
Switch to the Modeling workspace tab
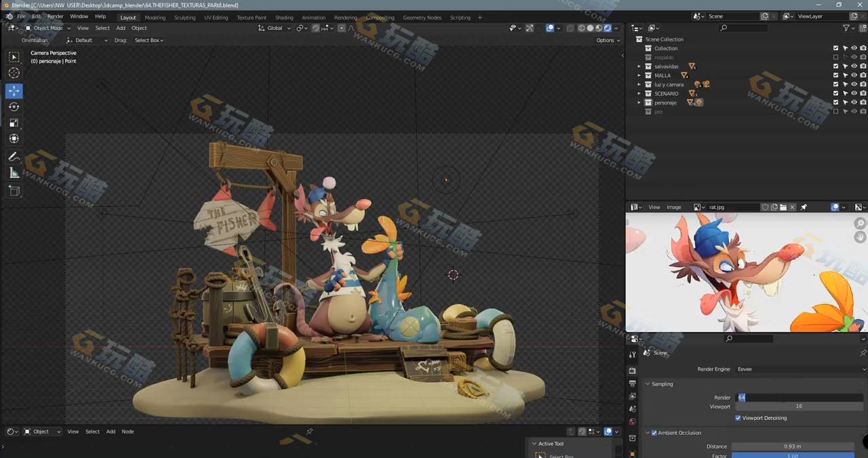coord(155,18)
